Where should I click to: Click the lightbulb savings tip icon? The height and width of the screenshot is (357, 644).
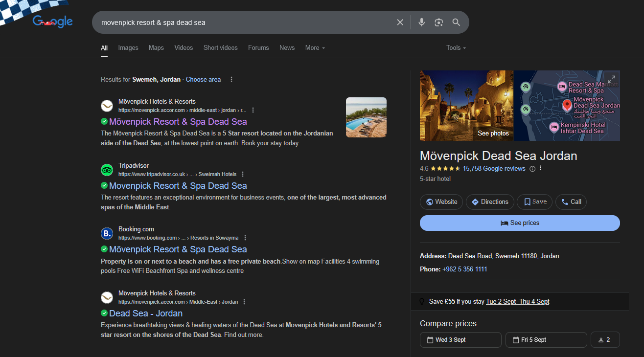(x=422, y=302)
